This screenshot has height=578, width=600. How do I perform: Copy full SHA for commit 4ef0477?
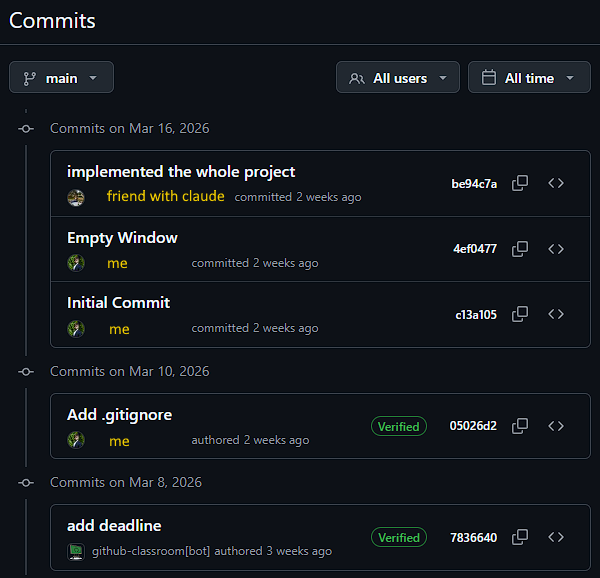click(x=520, y=249)
